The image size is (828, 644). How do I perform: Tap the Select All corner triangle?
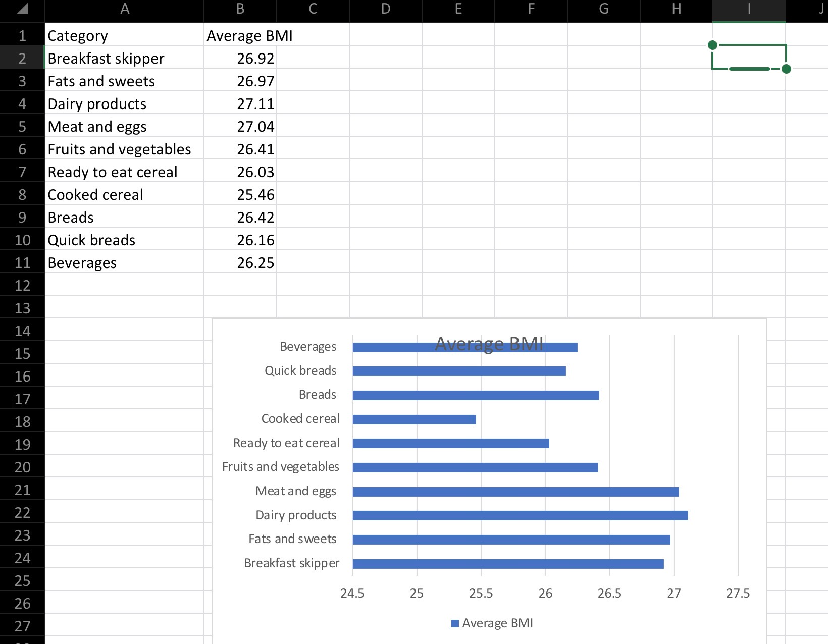point(22,9)
